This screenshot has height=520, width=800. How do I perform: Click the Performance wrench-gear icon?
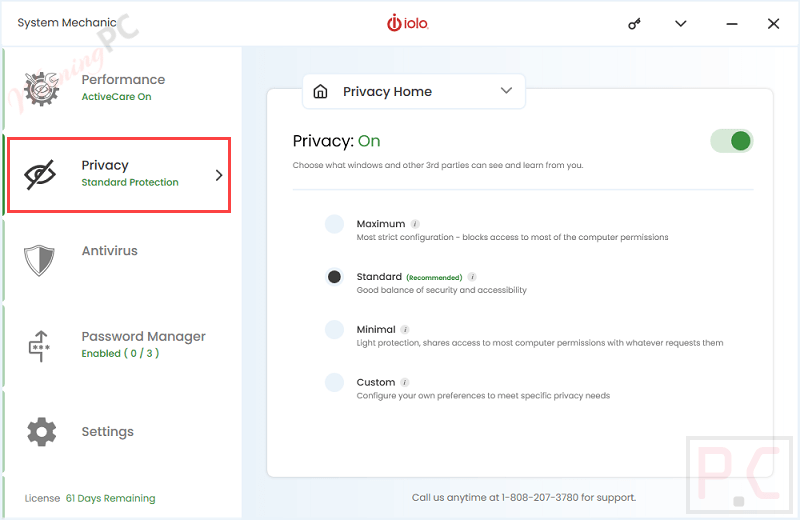[x=42, y=89]
